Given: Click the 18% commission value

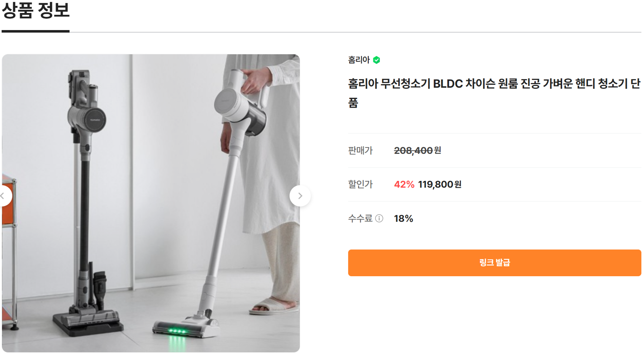Looking at the screenshot, I should tap(403, 219).
